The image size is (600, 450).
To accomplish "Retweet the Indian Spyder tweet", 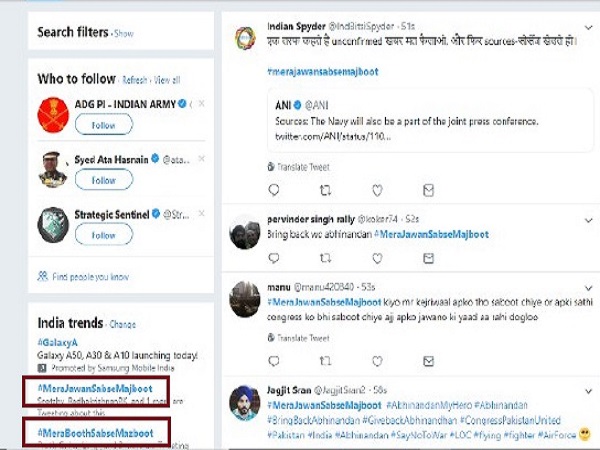I will pos(325,189).
